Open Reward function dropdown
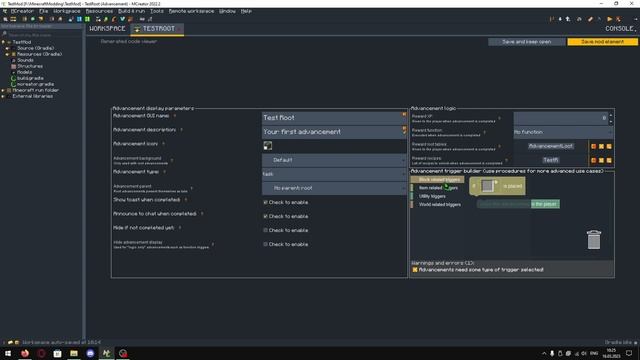Viewport: 640px width, 360px height. click(563, 132)
